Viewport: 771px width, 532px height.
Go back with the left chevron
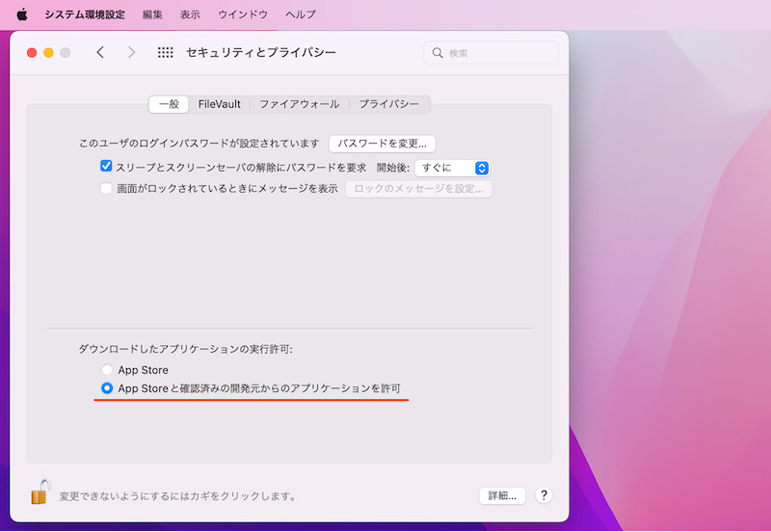tap(100, 53)
